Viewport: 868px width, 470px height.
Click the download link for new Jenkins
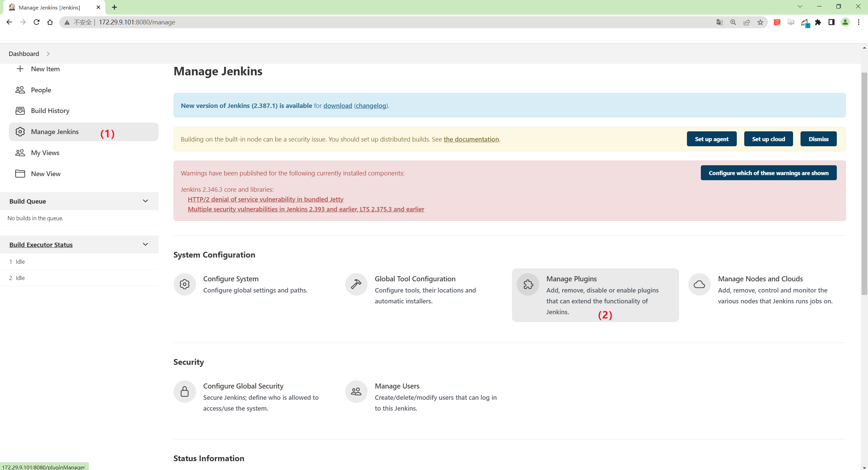click(338, 106)
